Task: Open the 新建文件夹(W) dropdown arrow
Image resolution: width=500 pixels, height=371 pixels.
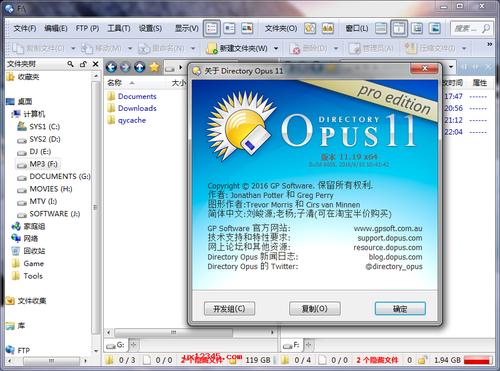Action: click(x=276, y=49)
